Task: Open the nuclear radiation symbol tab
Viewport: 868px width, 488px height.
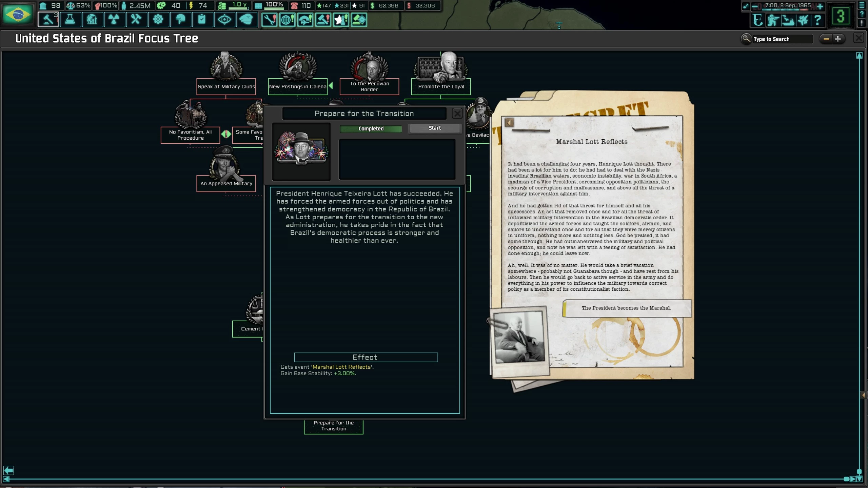Action: 114,20
